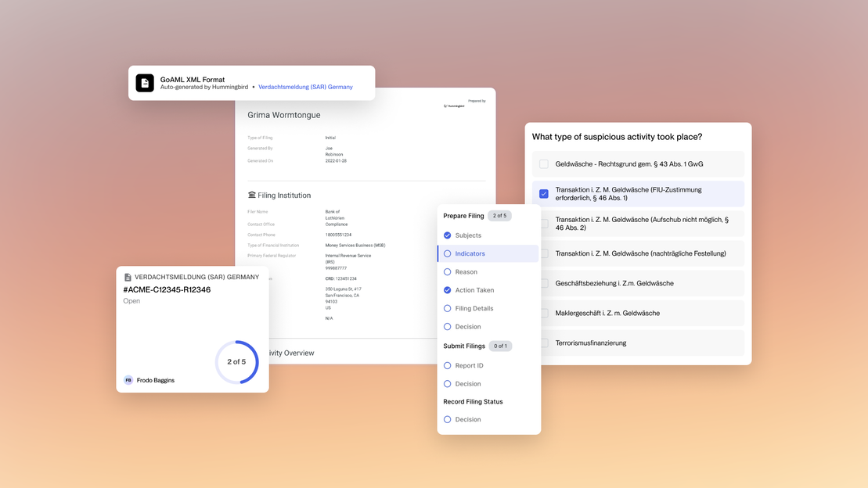
Task: Open filing #ACME-C12345-R12346
Action: coord(167,290)
